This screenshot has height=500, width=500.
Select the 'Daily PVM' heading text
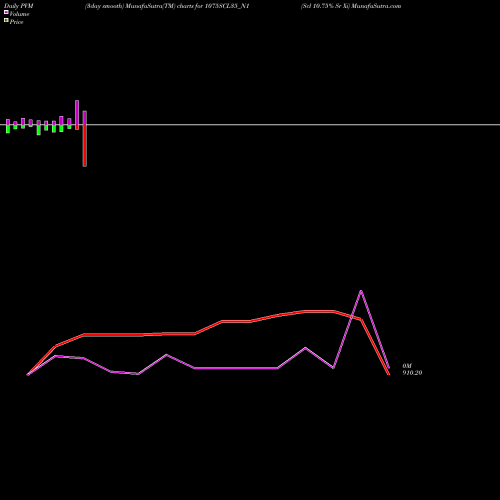click(x=19, y=6)
